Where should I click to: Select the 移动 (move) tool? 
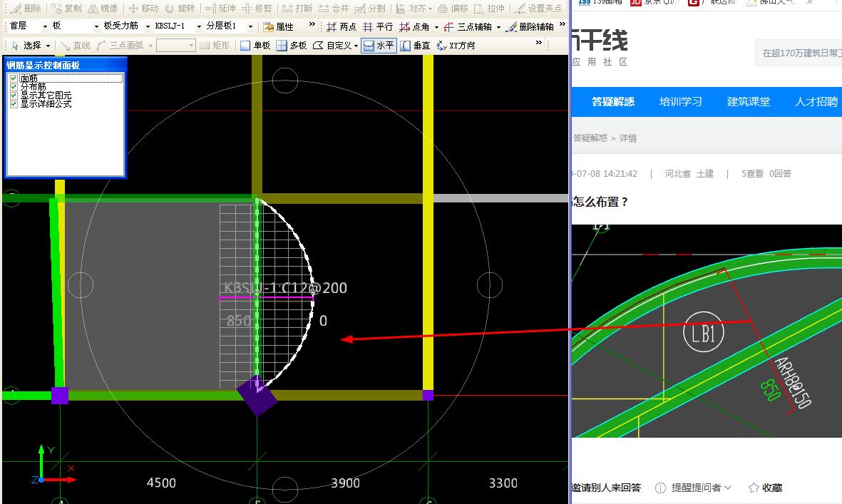coord(143,9)
